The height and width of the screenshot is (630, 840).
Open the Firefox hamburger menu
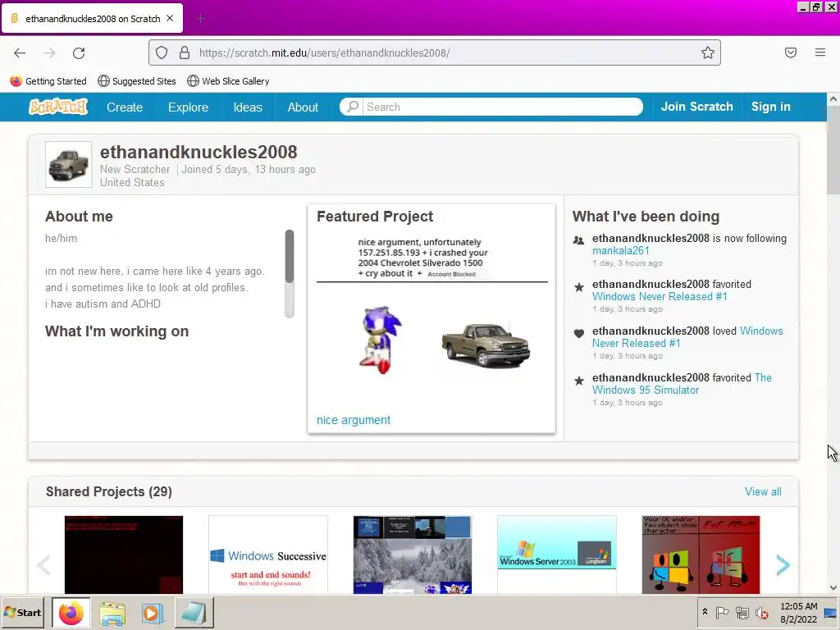click(x=820, y=52)
